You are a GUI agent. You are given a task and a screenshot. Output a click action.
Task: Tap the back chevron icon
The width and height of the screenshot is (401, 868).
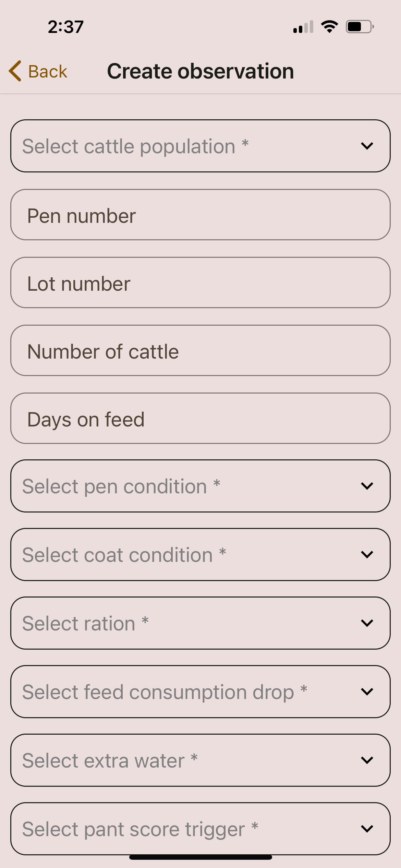15,71
